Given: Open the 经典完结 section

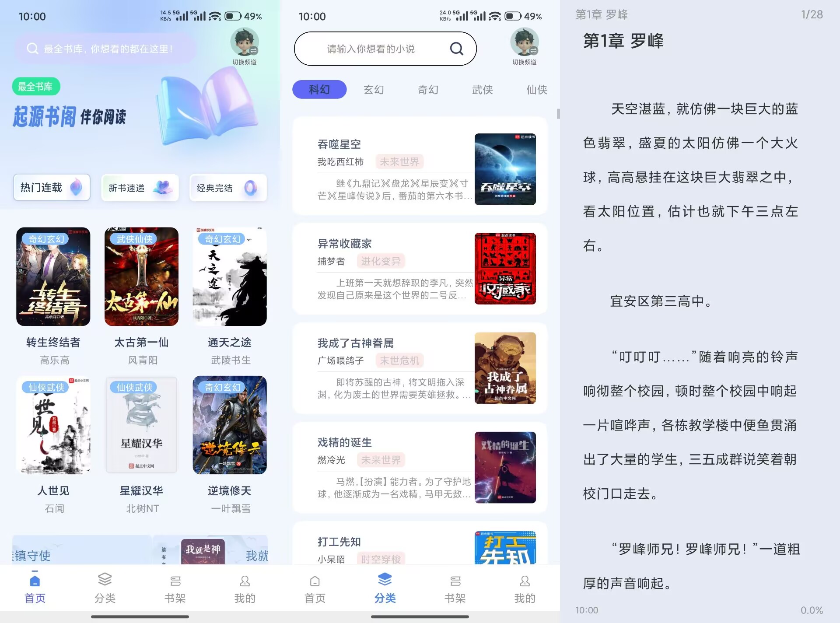Looking at the screenshot, I should [228, 188].
